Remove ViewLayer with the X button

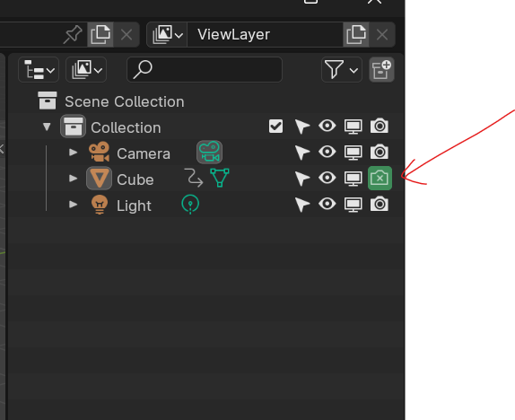click(x=382, y=34)
